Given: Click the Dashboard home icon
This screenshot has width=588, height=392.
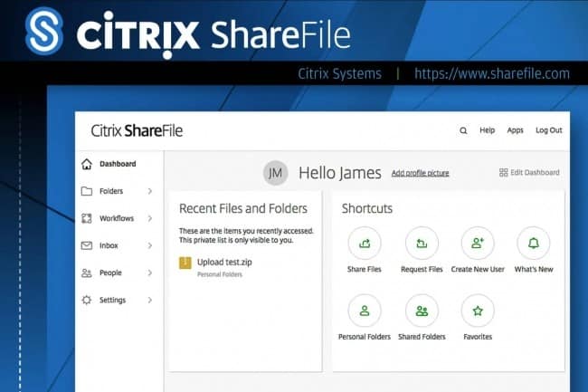Looking at the screenshot, I should tap(87, 164).
